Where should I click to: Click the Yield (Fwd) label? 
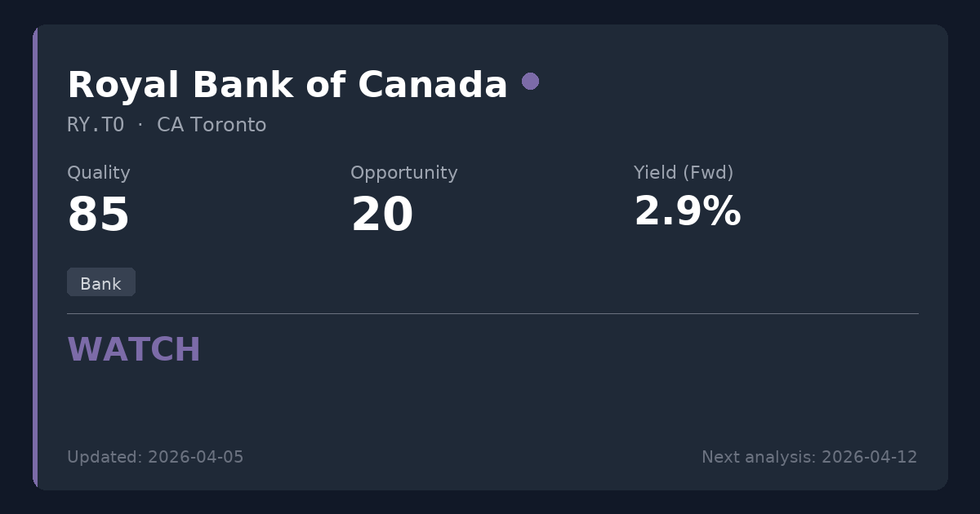point(683,173)
